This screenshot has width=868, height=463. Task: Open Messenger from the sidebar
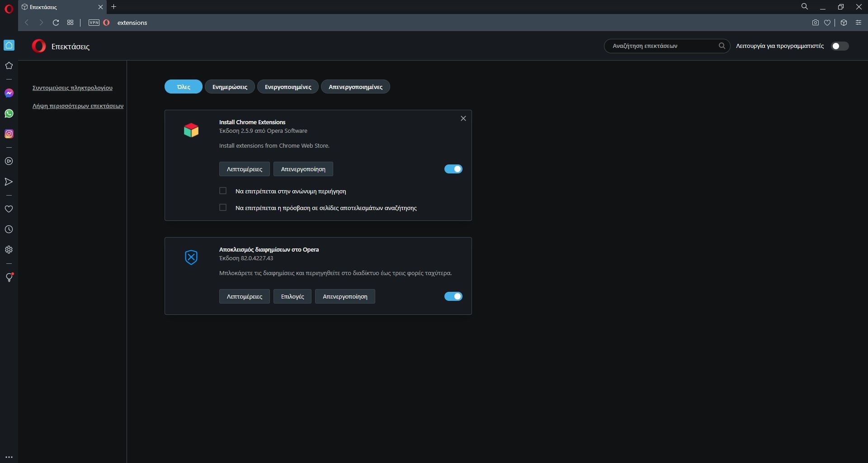(9, 93)
